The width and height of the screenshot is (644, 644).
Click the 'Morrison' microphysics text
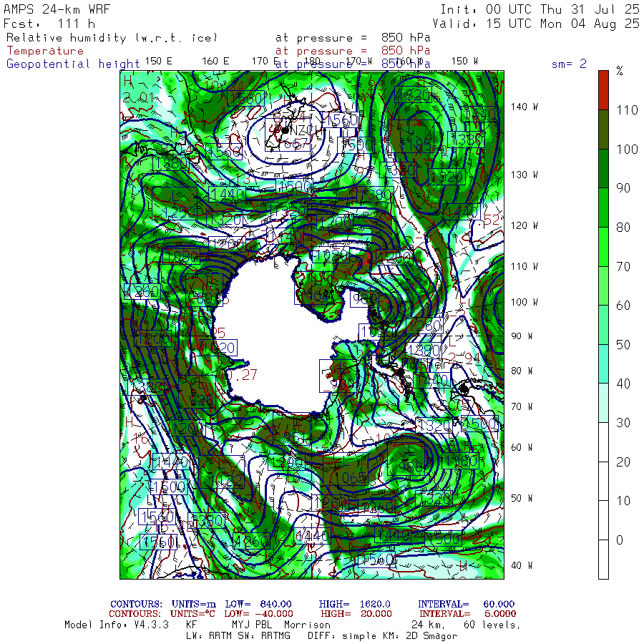pos(307,625)
